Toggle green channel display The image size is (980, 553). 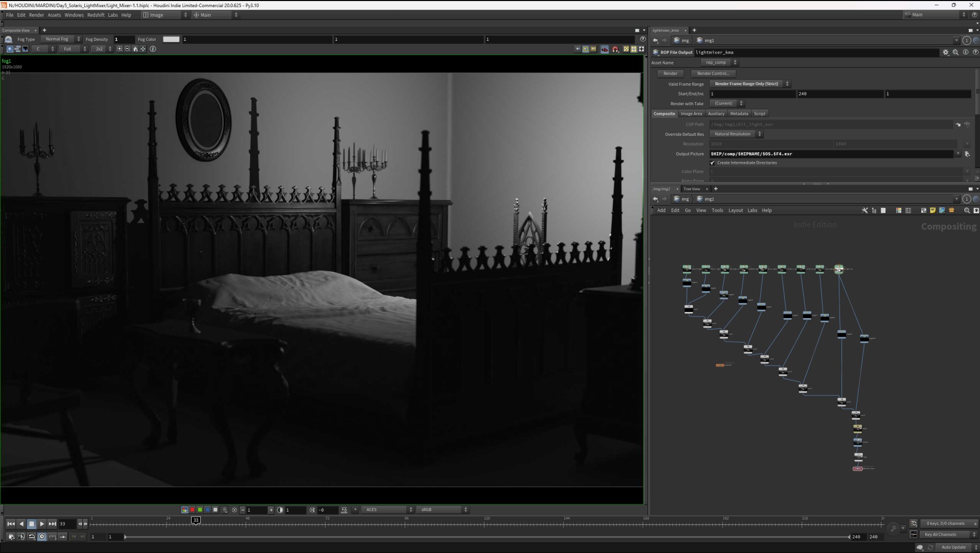pyautogui.click(x=200, y=510)
